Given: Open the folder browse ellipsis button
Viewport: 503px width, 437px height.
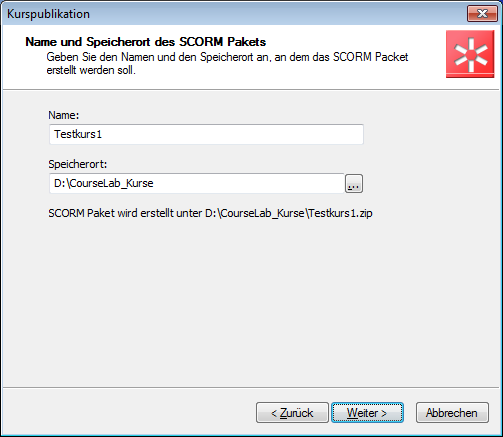Looking at the screenshot, I should (354, 183).
